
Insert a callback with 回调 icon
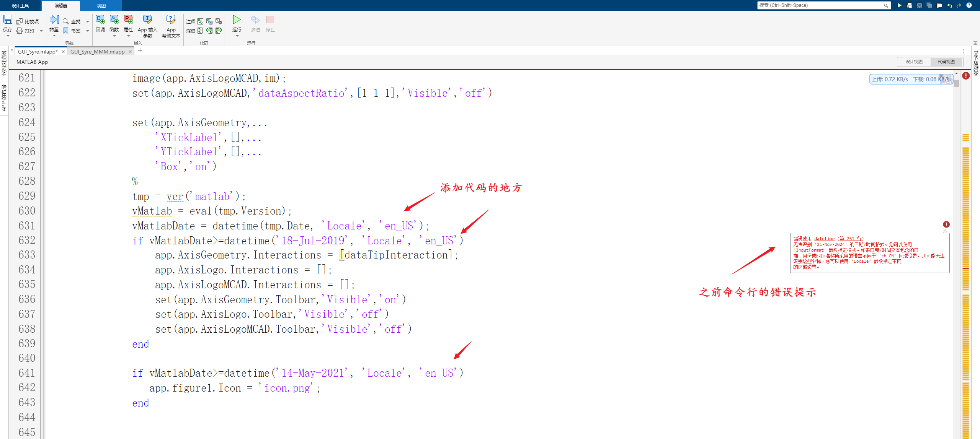(100, 20)
